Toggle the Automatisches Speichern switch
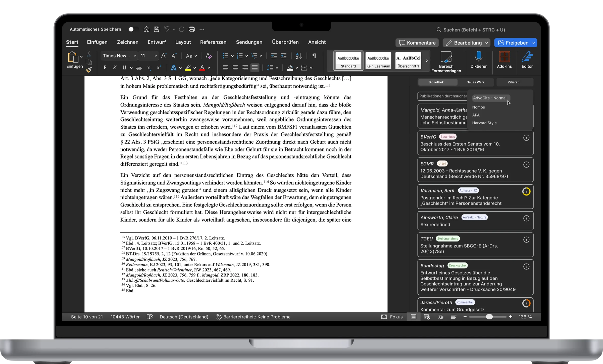This screenshot has width=603, height=364. pos(133,29)
